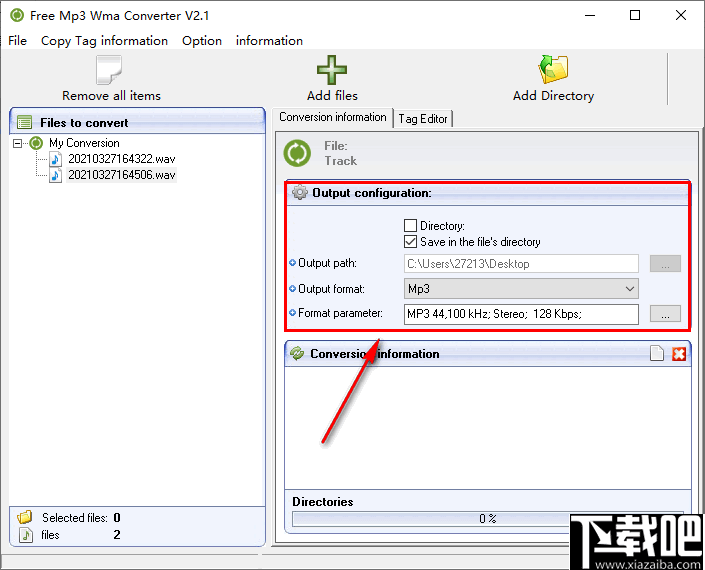The height and width of the screenshot is (570, 705).
Task: Click the Files to convert list icon
Action: point(24,122)
